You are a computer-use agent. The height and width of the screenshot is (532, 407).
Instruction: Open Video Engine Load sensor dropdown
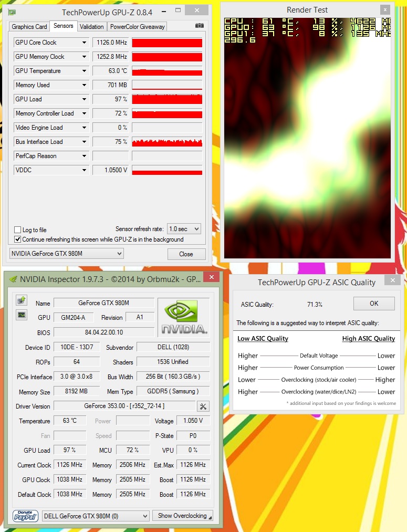84,128
